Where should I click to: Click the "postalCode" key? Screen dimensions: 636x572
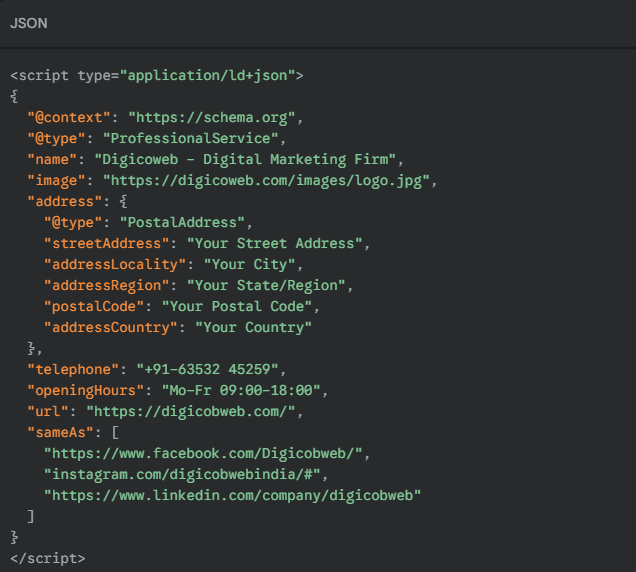(x=94, y=306)
